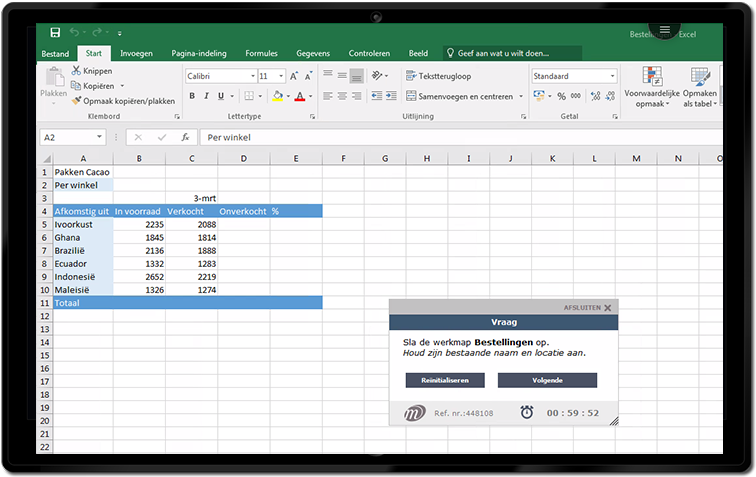Toggle italic formatting
Screen dimensions: 756x477
[206, 96]
